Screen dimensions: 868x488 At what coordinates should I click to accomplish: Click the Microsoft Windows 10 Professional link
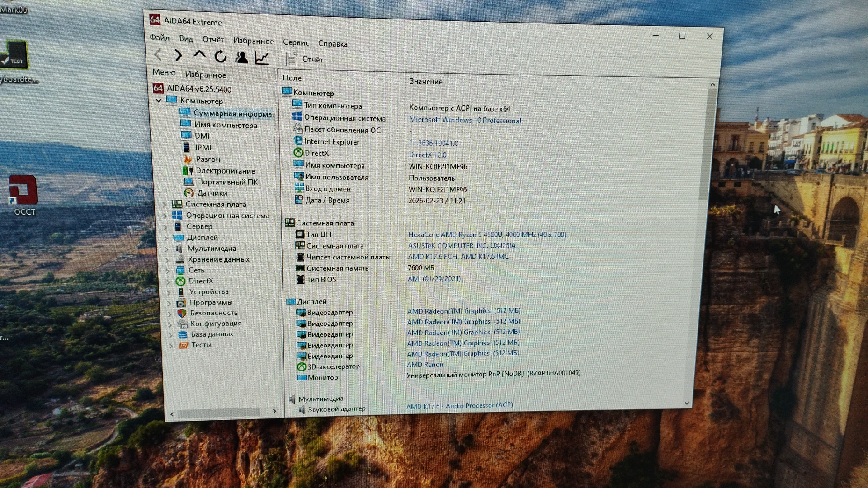[x=465, y=121]
